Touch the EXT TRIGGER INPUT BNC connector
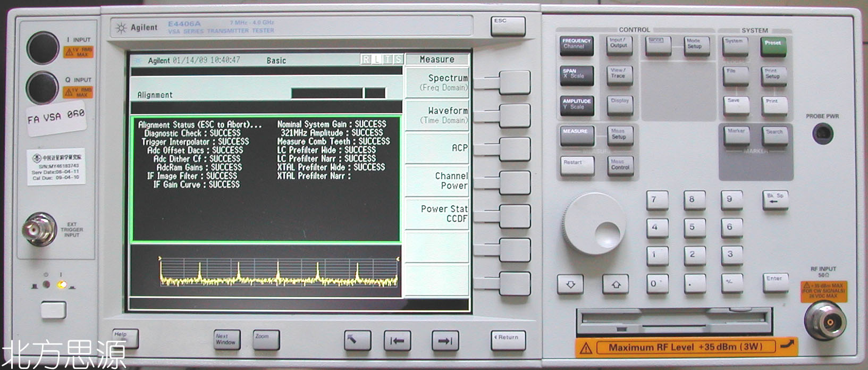868x370 pixels. coord(39,230)
